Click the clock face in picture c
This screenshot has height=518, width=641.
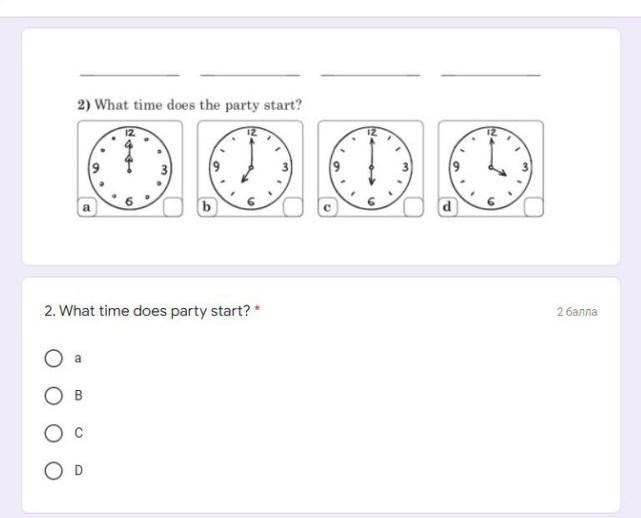point(371,168)
